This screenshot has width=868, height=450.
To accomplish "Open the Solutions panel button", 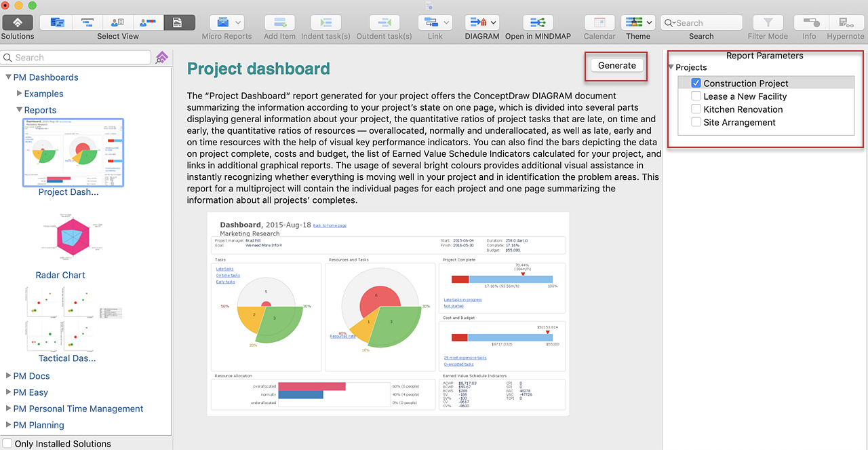I will 18,22.
